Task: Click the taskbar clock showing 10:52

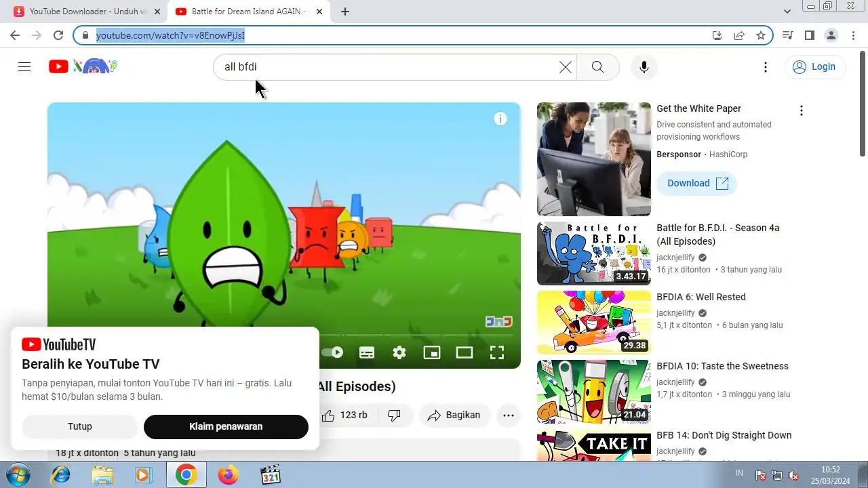Action: pyautogui.click(x=831, y=474)
